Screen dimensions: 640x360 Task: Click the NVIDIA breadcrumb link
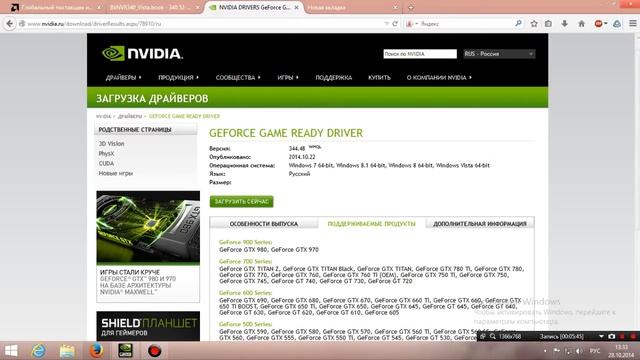[103, 116]
